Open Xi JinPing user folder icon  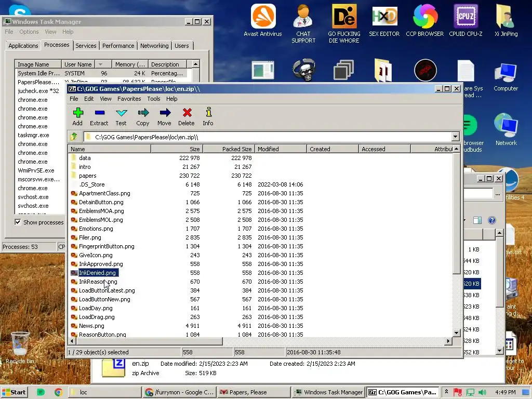pyautogui.click(x=506, y=20)
